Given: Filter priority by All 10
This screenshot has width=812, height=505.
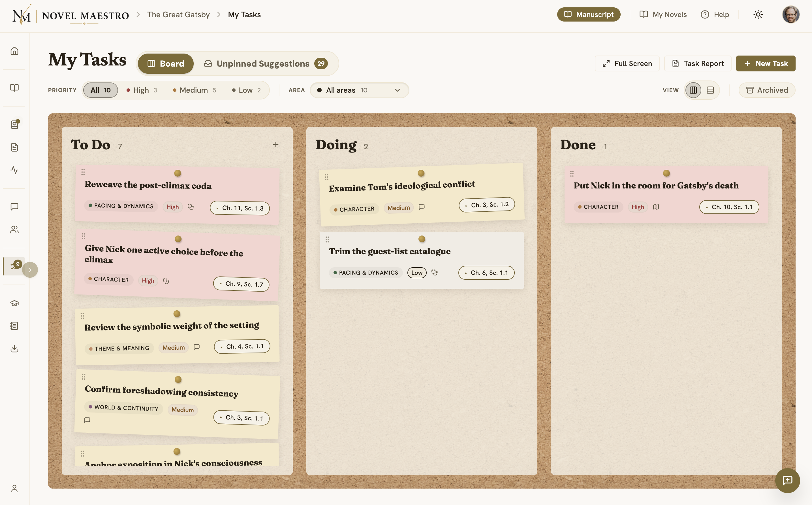Looking at the screenshot, I should (x=101, y=90).
